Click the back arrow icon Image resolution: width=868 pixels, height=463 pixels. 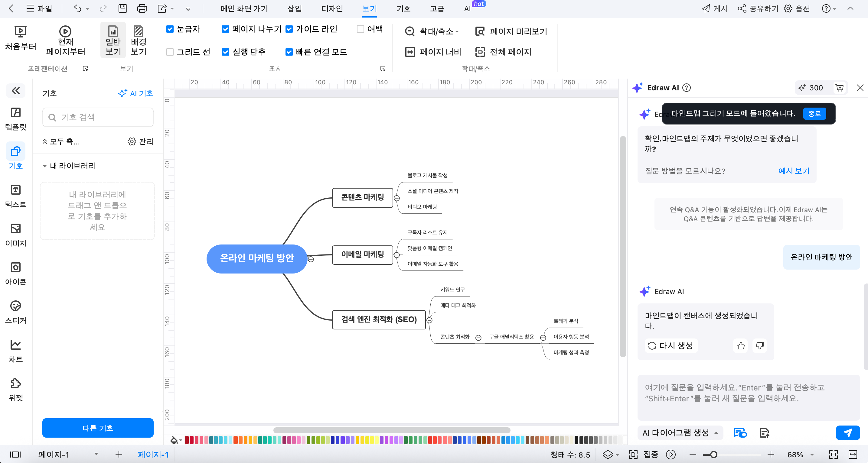[11, 8]
